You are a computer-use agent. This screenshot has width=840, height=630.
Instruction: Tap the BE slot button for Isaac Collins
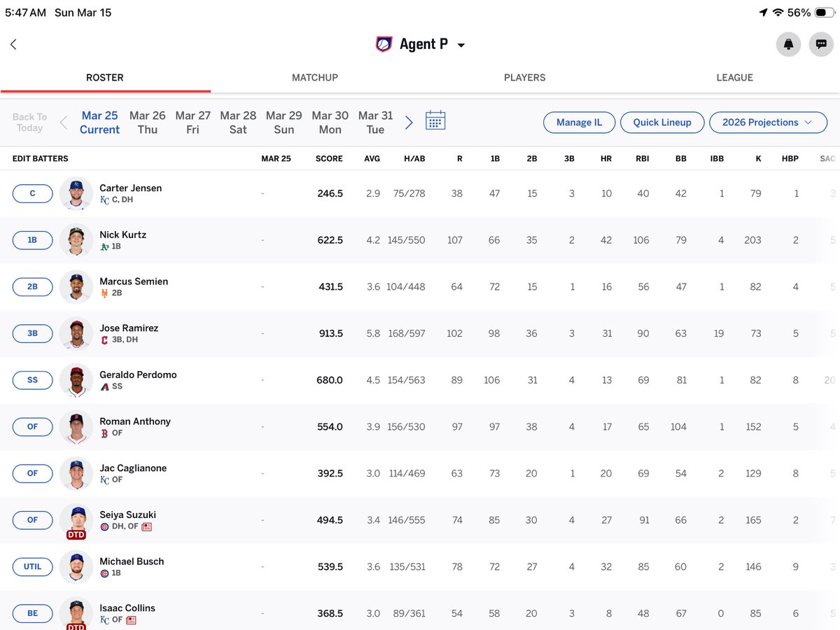pos(32,613)
